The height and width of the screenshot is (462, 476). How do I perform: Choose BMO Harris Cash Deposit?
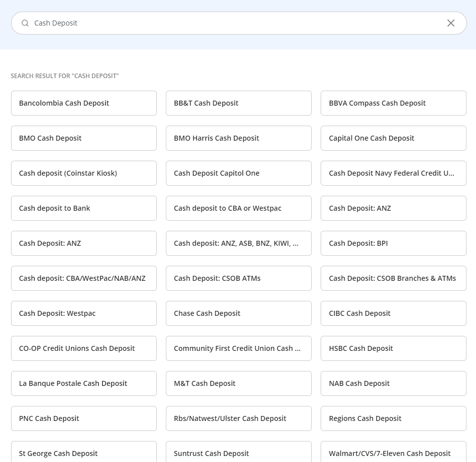[x=239, y=138]
